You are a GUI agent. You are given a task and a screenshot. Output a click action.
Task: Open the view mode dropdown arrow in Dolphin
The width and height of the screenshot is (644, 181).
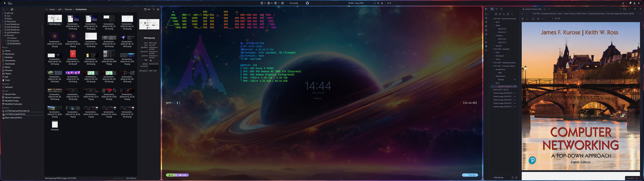(x=15, y=10)
